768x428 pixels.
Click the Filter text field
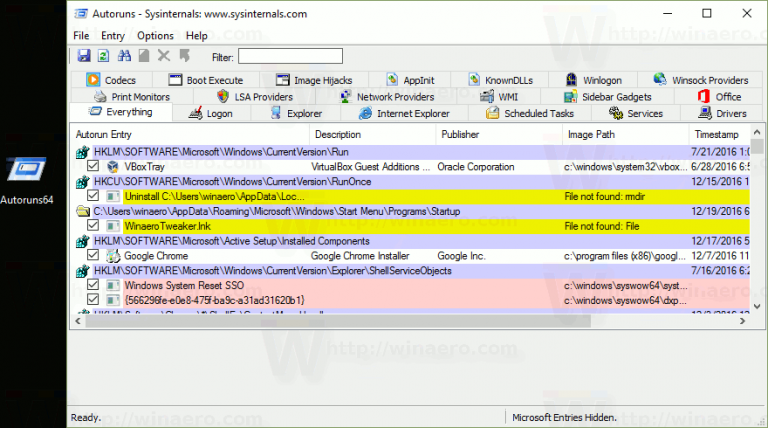(x=290, y=56)
